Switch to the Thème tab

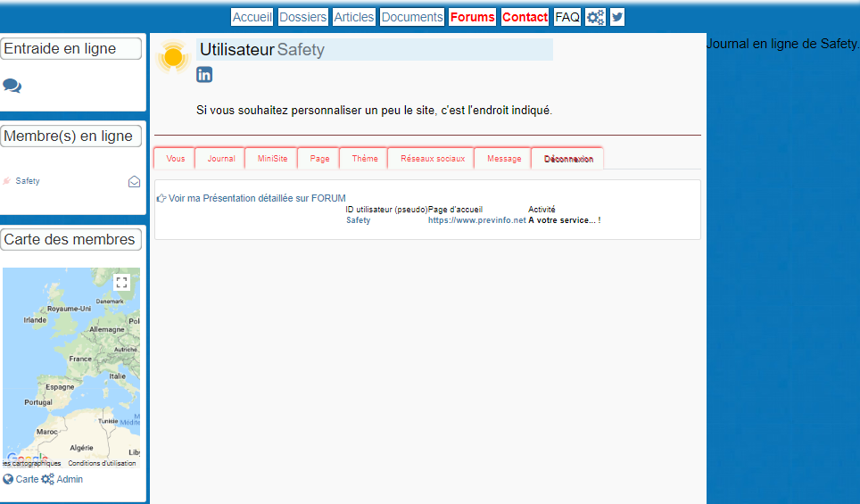coord(365,159)
